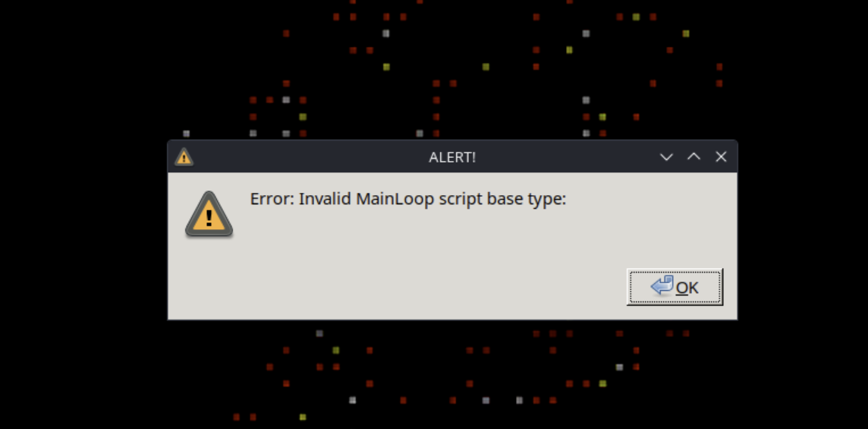Click the upper of the two far-right red squares

pyautogui.click(x=719, y=67)
